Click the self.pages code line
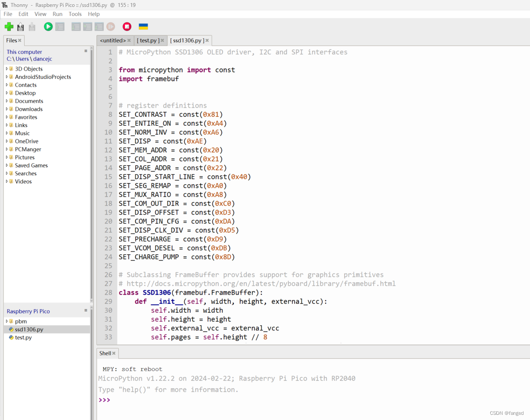Viewport: 530px width, 420px height. (x=209, y=337)
